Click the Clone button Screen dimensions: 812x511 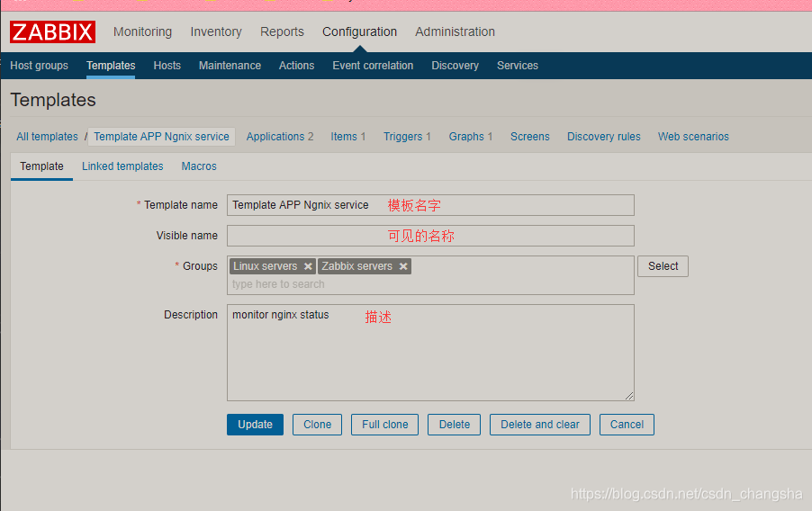coord(317,425)
